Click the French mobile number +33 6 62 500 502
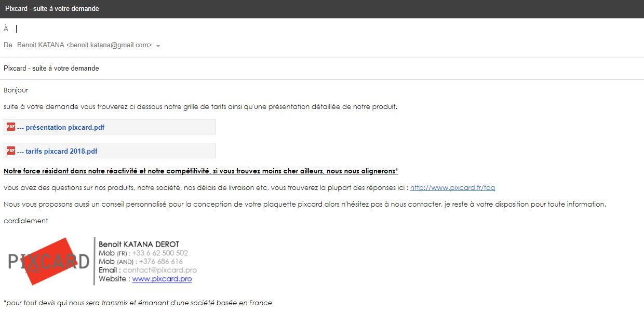This screenshot has width=644, height=326. [160, 253]
